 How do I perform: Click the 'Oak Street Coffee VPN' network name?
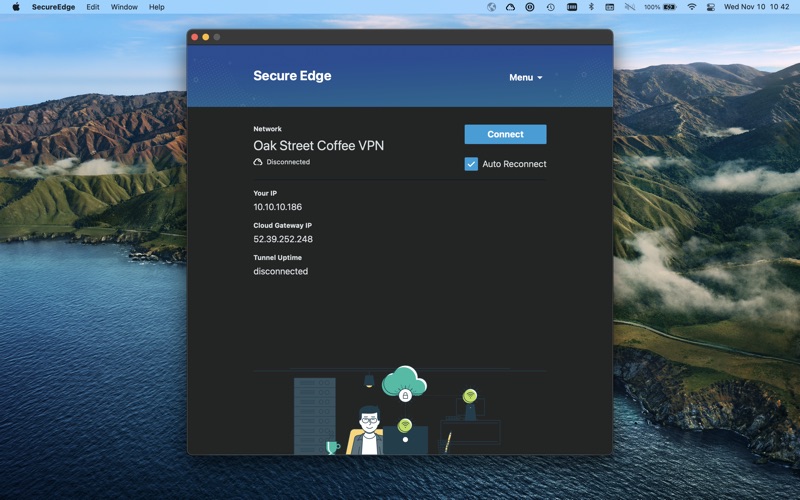(x=318, y=145)
